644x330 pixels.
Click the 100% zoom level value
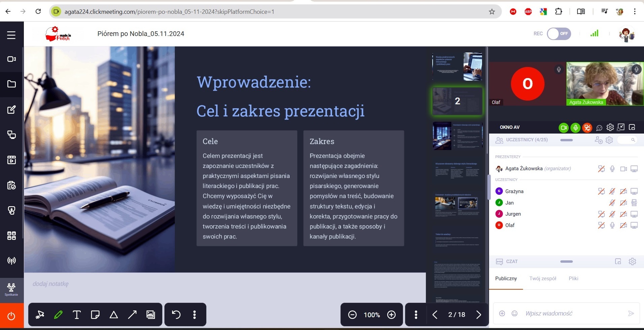[372, 315]
